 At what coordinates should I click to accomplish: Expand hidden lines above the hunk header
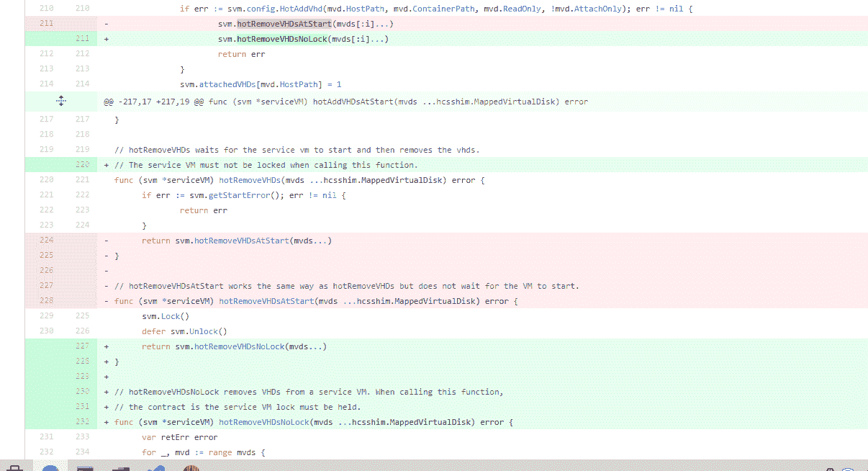click(61, 102)
